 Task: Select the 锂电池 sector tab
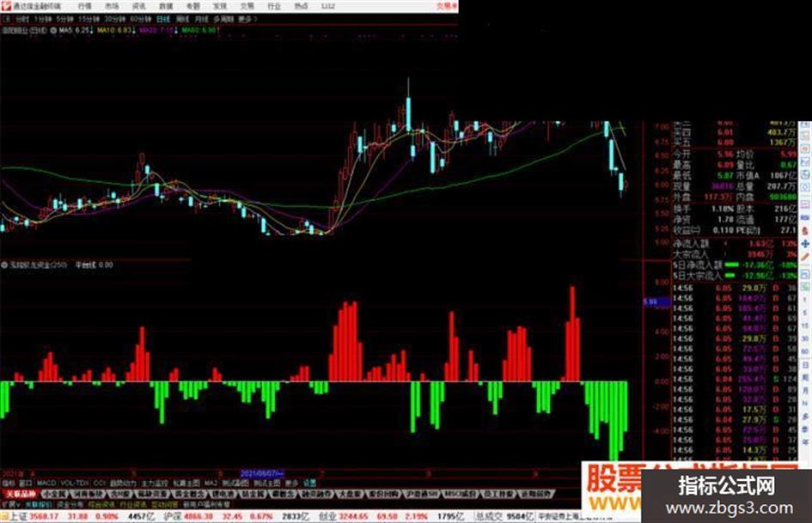223,494
